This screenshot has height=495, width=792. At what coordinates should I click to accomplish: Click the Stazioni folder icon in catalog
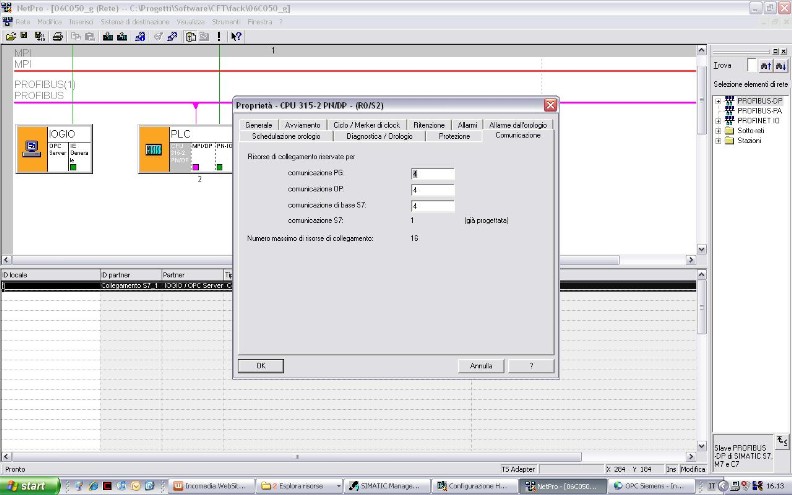[x=729, y=140]
